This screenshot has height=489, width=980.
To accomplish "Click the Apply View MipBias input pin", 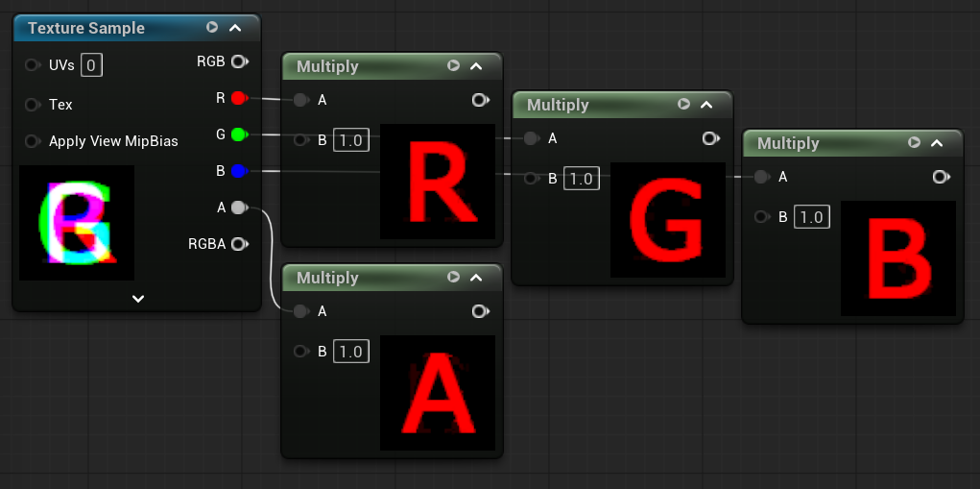I will tap(33, 141).
